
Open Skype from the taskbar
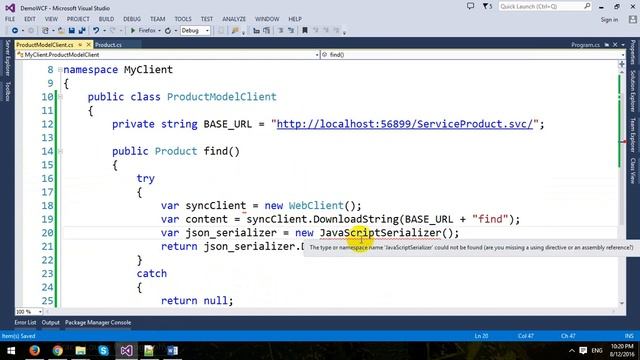click(x=103, y=351)
